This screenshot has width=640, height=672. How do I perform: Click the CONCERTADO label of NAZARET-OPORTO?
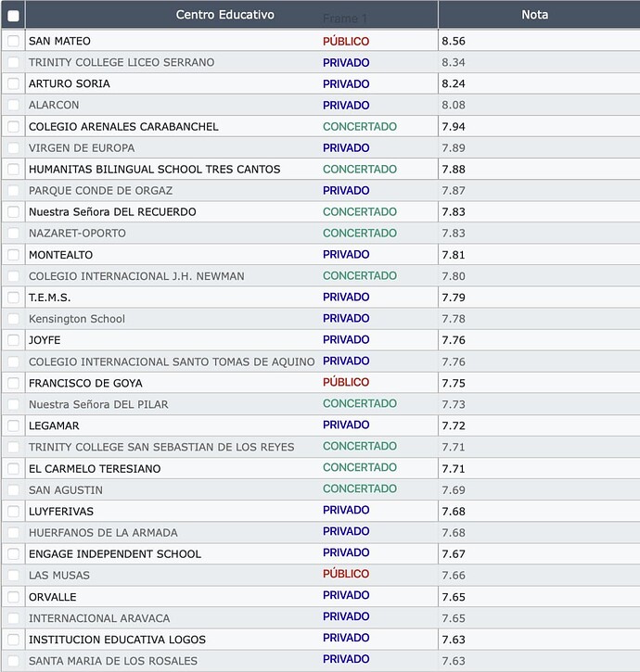coord(360,234)
